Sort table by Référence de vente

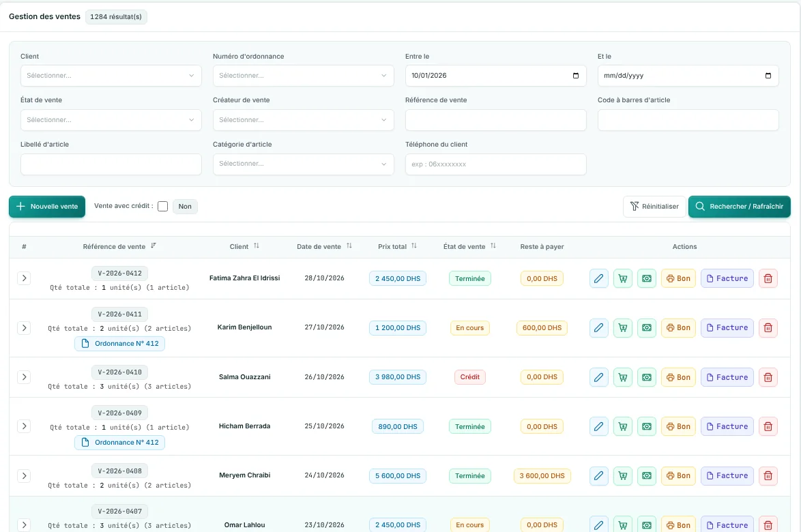154,246
